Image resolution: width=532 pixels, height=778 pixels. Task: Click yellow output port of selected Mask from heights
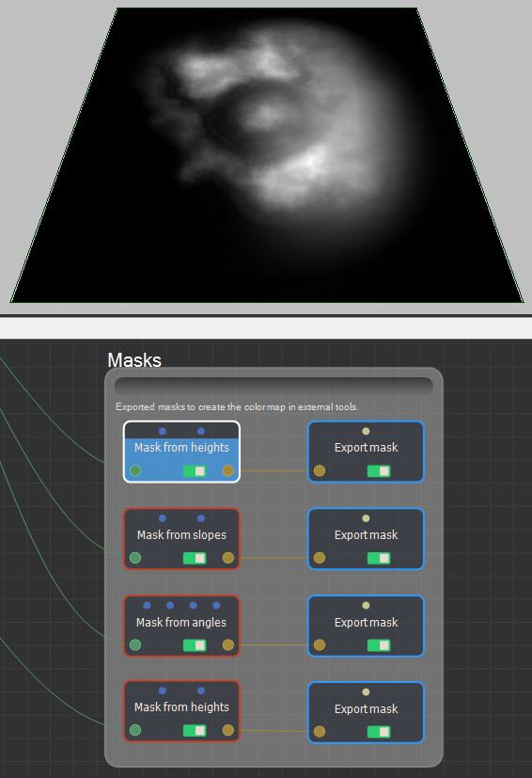pos(228,470)
